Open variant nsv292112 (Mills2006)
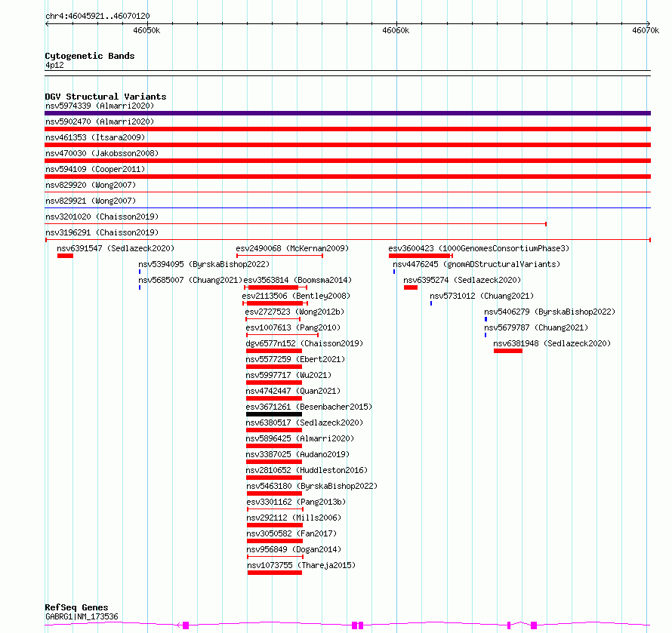672x633 pixels. (294, 518)
